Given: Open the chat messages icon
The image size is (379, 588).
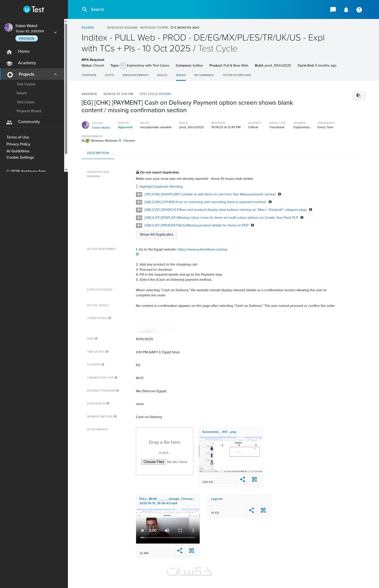Looking at the screenshot, I should coord(333,10).
